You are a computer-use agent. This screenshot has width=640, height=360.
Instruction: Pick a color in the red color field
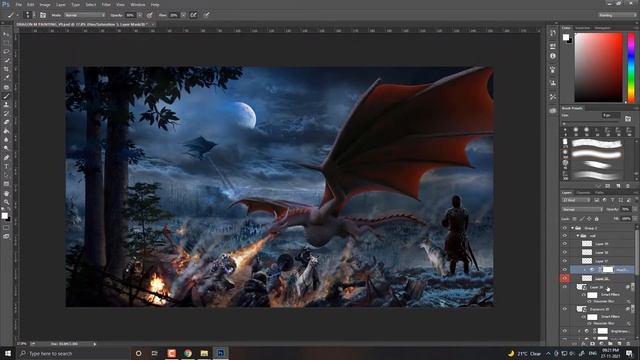tap(598, 67)
